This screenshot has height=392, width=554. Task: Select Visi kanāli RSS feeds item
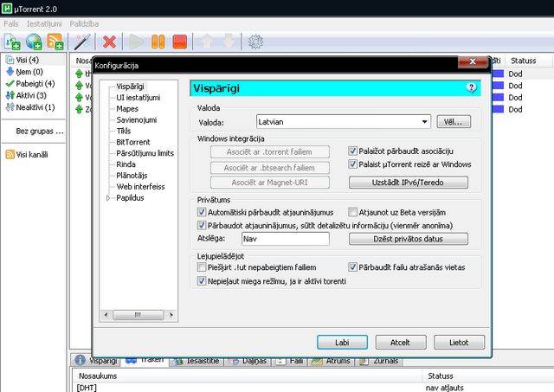(x=27, y=154)
